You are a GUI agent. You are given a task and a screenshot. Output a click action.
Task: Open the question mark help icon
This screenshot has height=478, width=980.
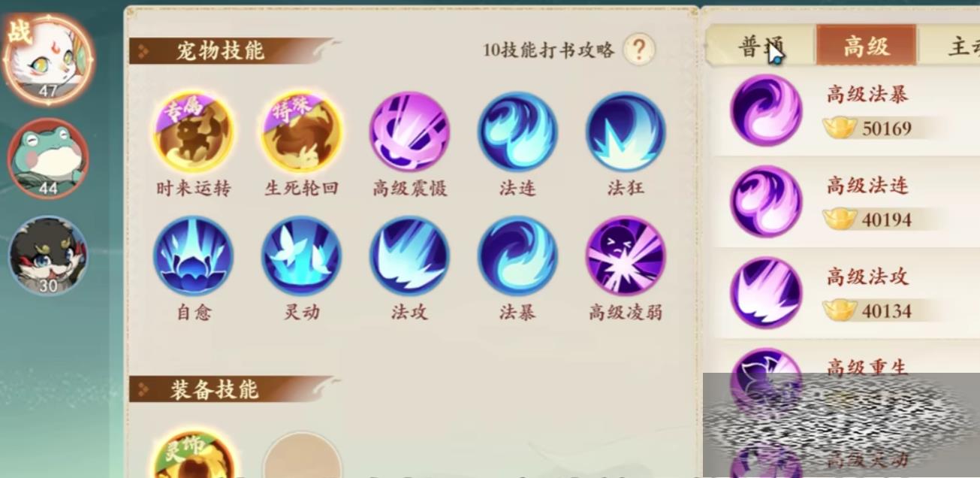coord(639,50)
